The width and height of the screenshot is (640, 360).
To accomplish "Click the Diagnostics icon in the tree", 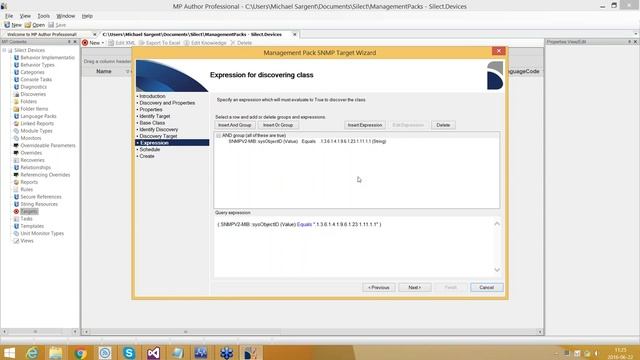I will pyautogui.click(x=16, y=87).
